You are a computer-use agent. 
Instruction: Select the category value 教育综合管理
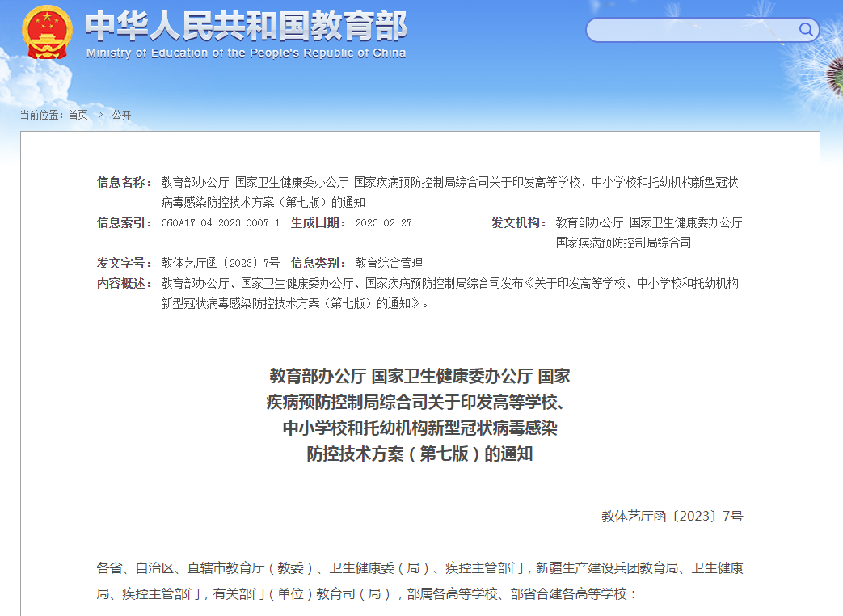(390, 263)
